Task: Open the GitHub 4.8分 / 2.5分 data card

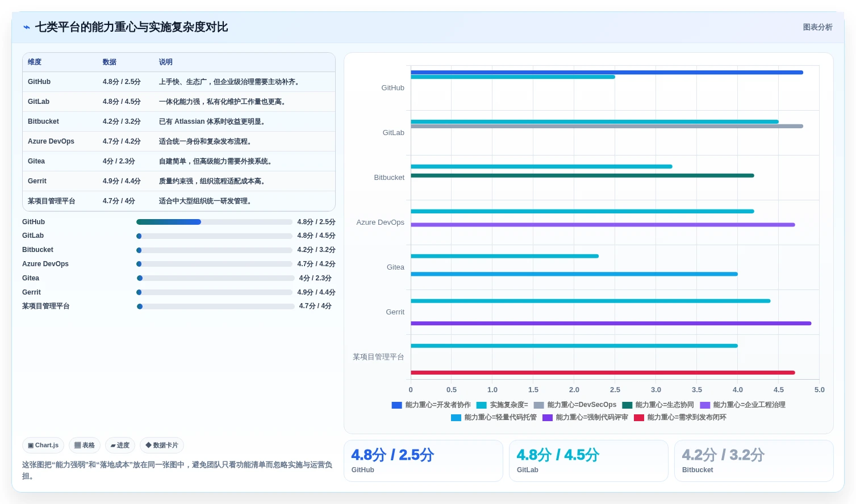Action: pos(423,461)
